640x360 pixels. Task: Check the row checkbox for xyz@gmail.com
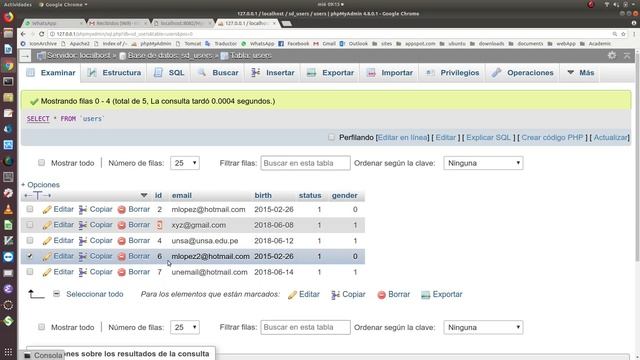[x=30, y=224]
